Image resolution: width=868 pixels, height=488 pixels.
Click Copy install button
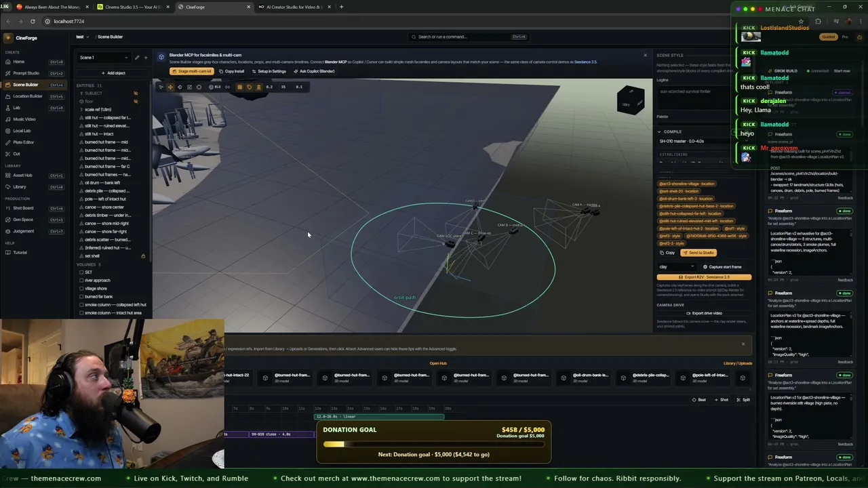(x=232, y=71)
